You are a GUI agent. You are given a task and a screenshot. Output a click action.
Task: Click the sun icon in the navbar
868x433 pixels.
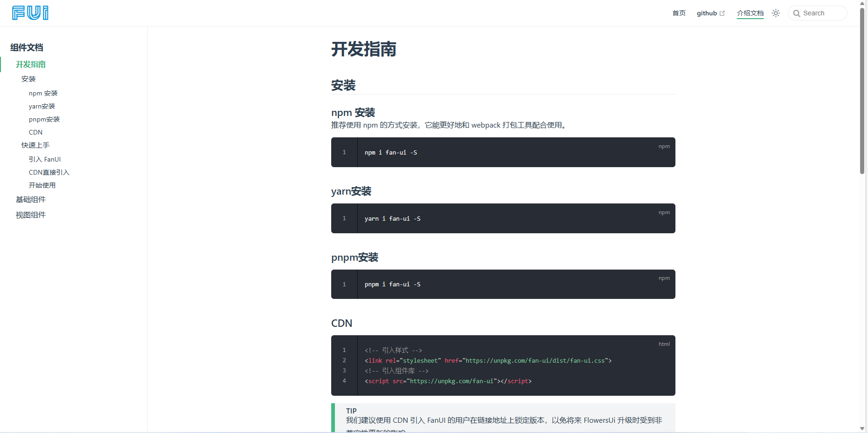click(x=775, y=13)
